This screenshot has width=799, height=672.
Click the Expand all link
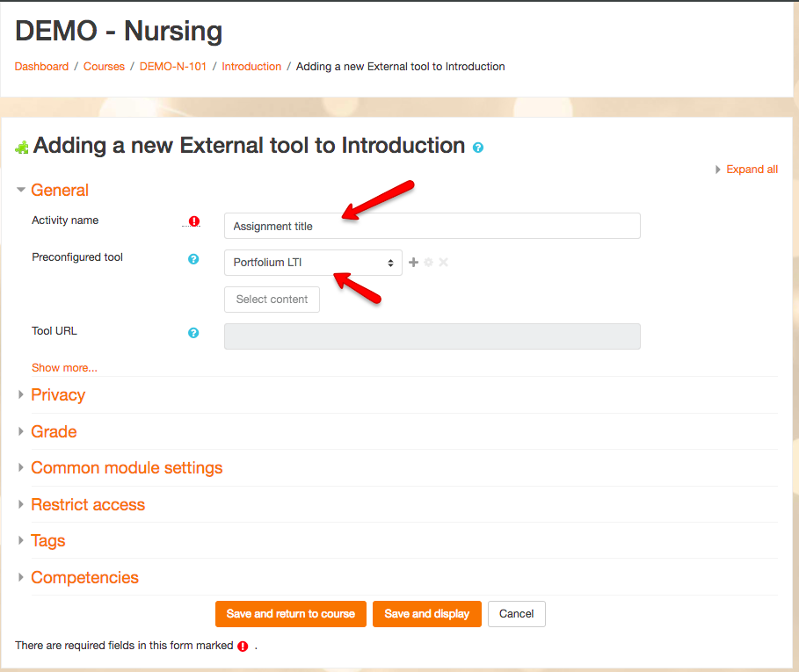coord(751,170)
